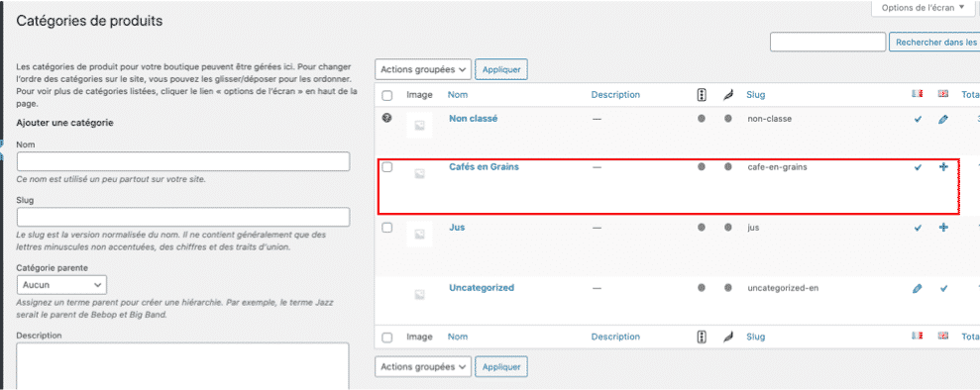Image resolution: width=980 pixels, height=390 pixels.
Task: Edit French translation pencil for Uncategorized
Action: (917, 288)
